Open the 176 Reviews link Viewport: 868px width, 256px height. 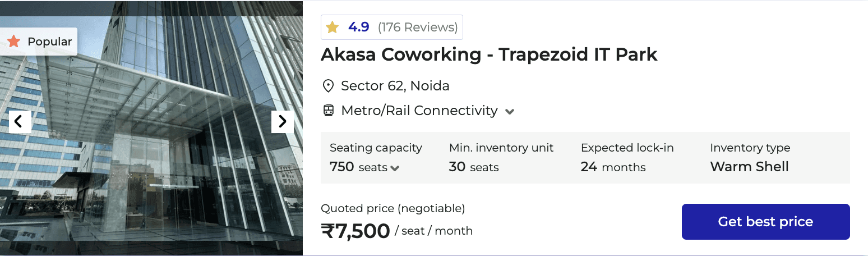point(418,28)
